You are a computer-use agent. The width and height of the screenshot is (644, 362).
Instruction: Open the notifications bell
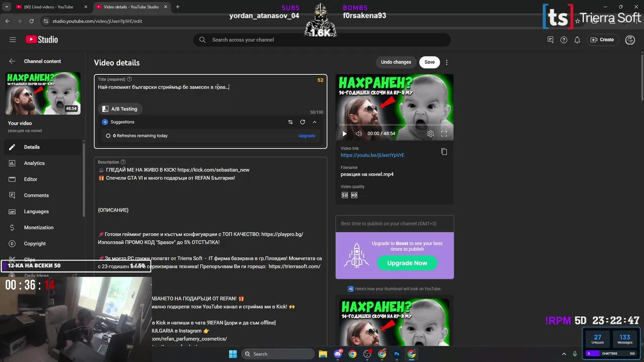coord(577,40)
